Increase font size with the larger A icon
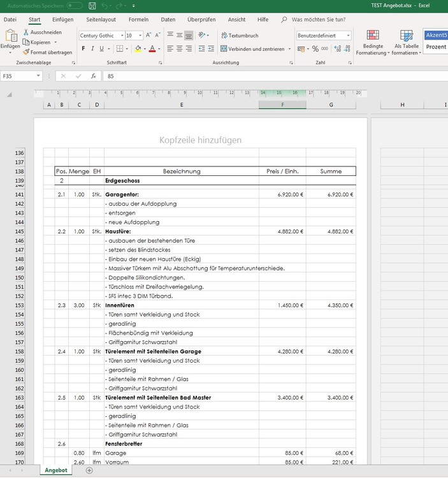Viewport: 448px width, 478px height. pyautogui.click(x=148, y=36)
